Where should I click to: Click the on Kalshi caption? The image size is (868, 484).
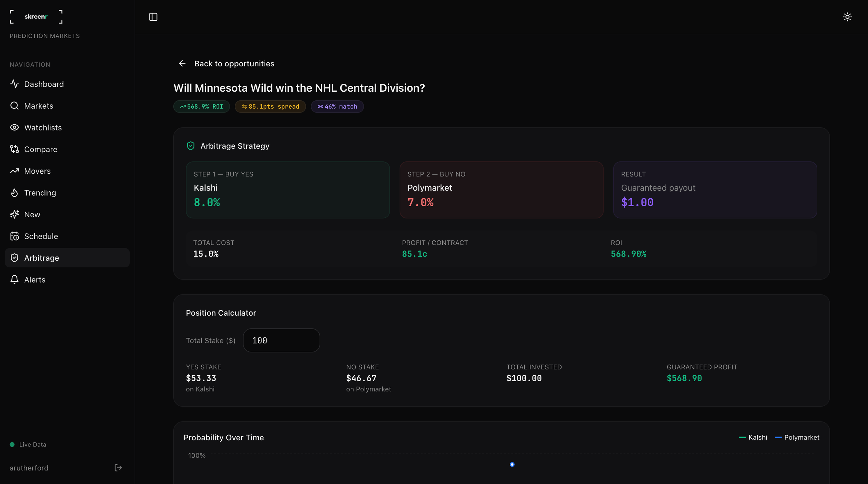click(x=200, y=389)
